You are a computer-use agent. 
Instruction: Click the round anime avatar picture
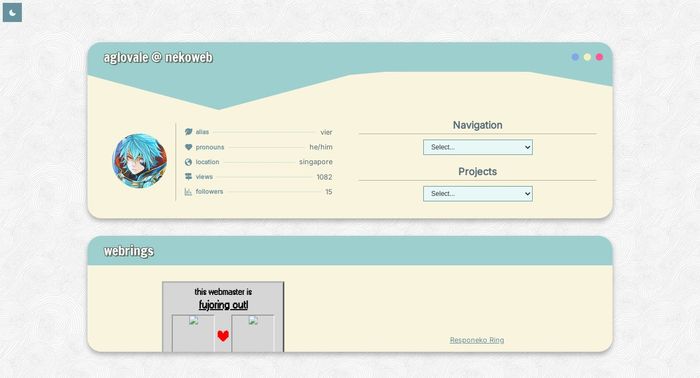tap(140, 161)
